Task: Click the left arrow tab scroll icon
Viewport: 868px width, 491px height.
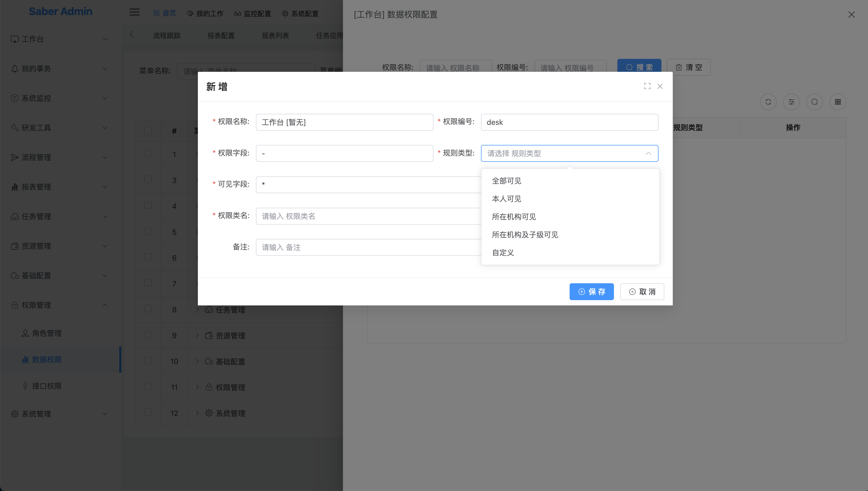Action: 132,34
